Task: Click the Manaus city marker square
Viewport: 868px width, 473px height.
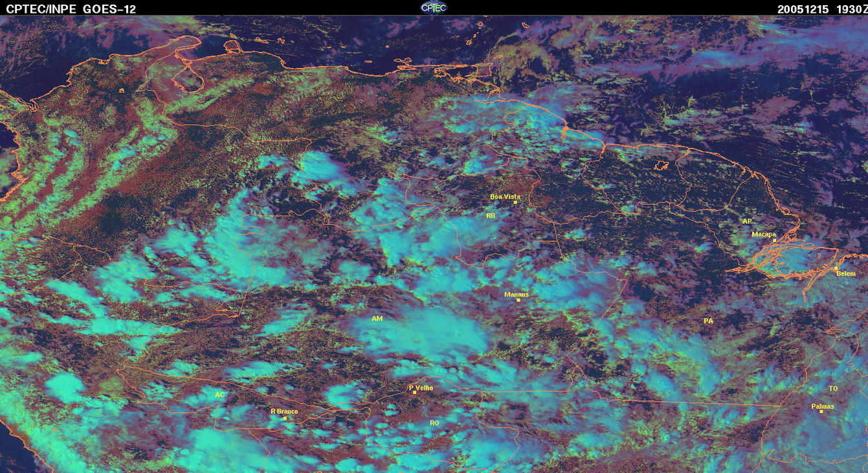Action: [x=518, y=300]
